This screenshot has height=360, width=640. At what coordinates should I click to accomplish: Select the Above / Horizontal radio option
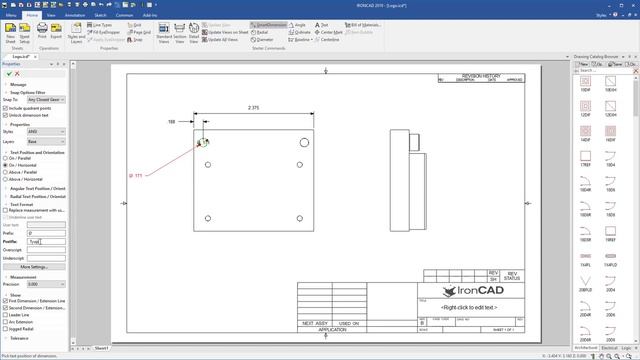click(x=5, y=179)
